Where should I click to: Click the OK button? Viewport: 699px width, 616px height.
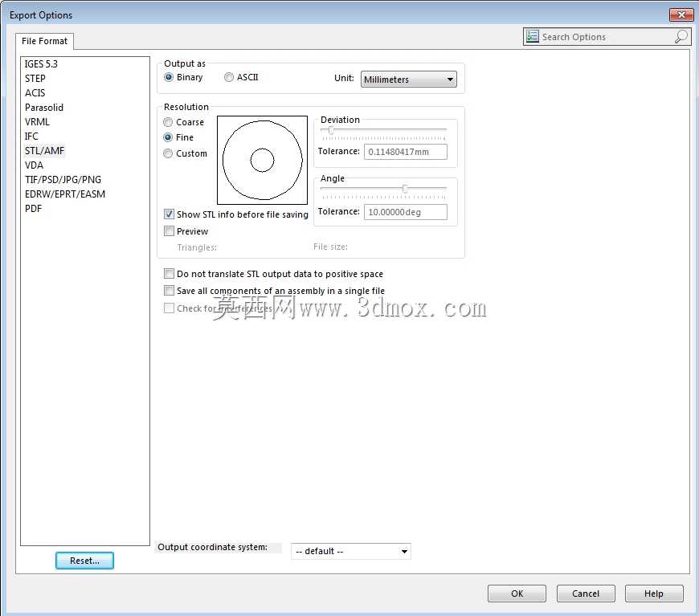517,594
